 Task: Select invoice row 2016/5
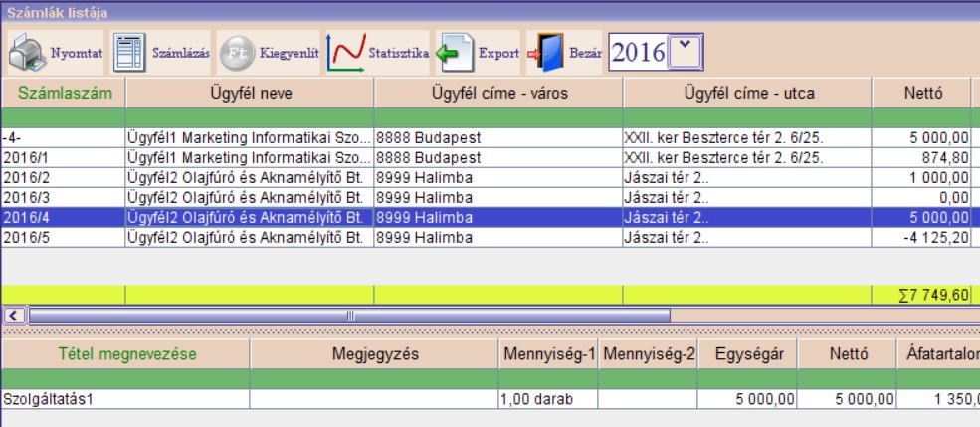pyautogui.click(x=64, y=237)
